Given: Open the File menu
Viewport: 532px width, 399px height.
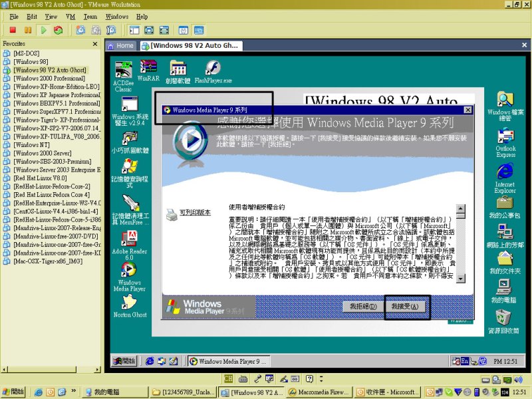Looking at the screenshot, I should pyautogui.click(x=14, y=17).
